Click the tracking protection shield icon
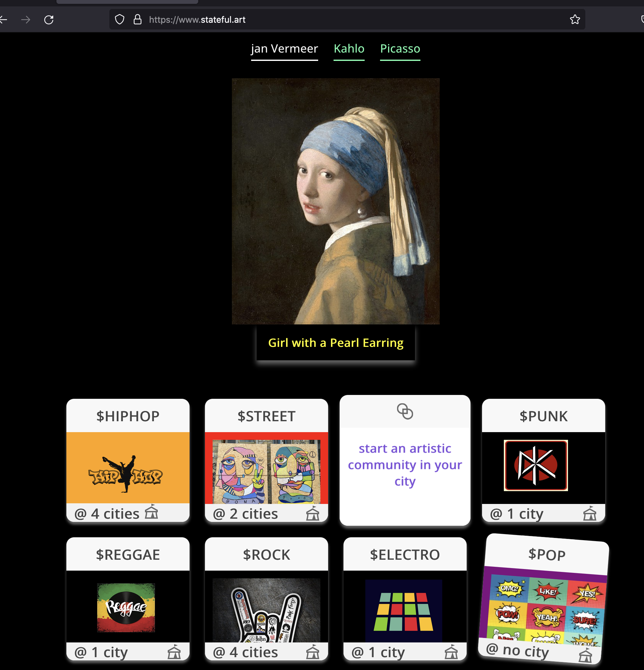The height and width of the screenshot is (670, 644). pos(119,20)
